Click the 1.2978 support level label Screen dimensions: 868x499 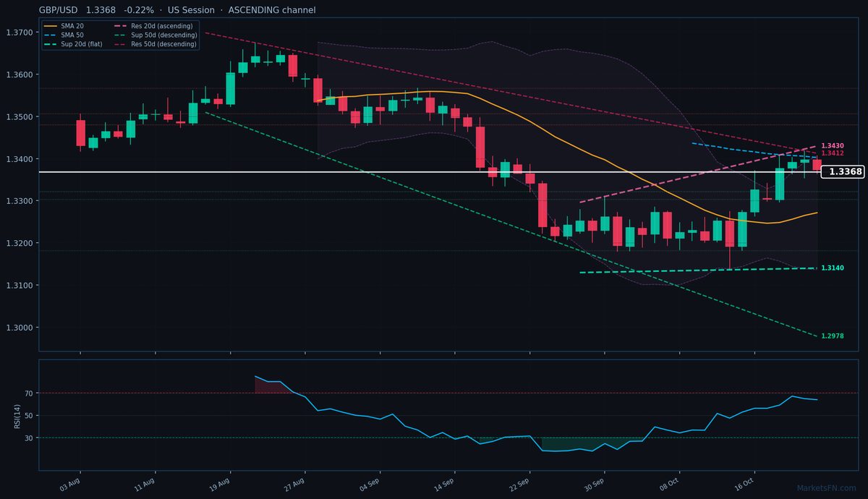[x=833, y=336]
